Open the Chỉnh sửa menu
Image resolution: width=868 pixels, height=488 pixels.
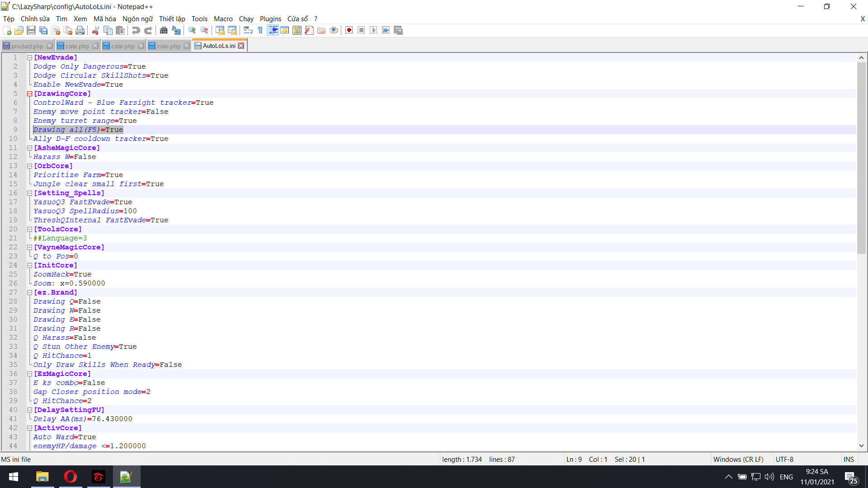pyautogui.click(x=35, y=19)
